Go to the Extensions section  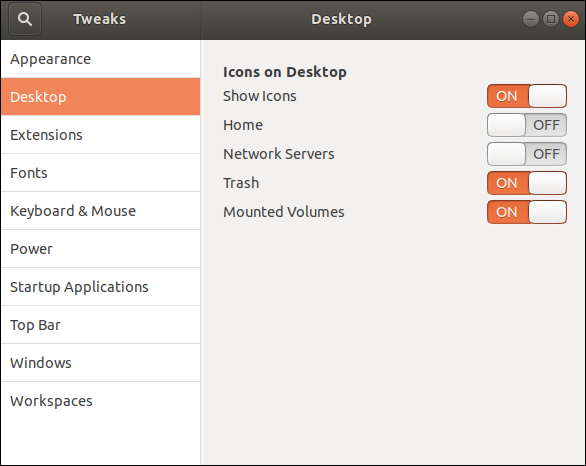(101, 135)
